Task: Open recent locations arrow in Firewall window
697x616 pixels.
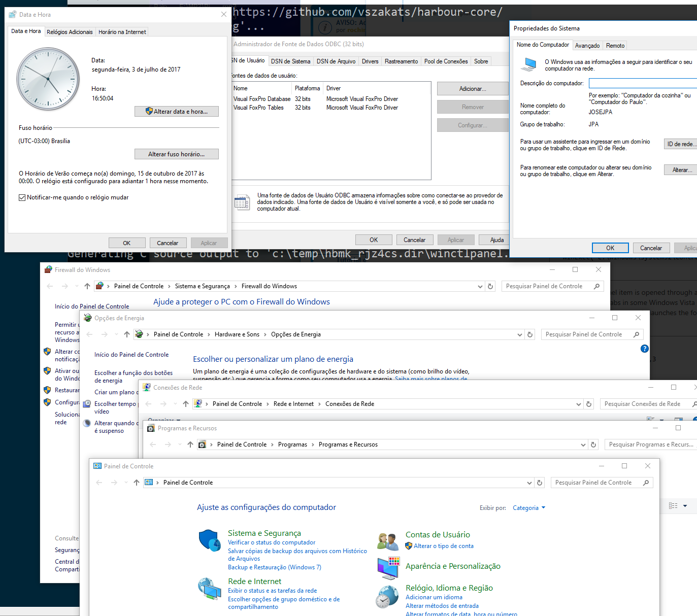Action: coord(77,286)
